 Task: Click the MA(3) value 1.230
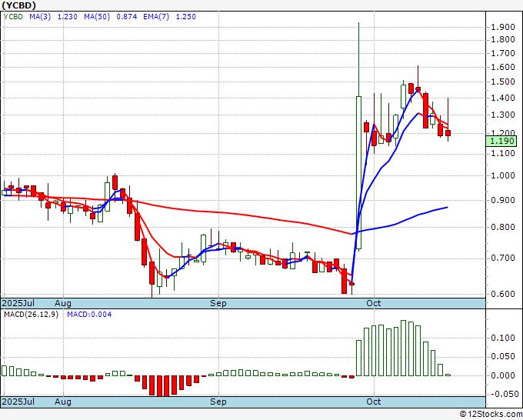coord(68,17)
